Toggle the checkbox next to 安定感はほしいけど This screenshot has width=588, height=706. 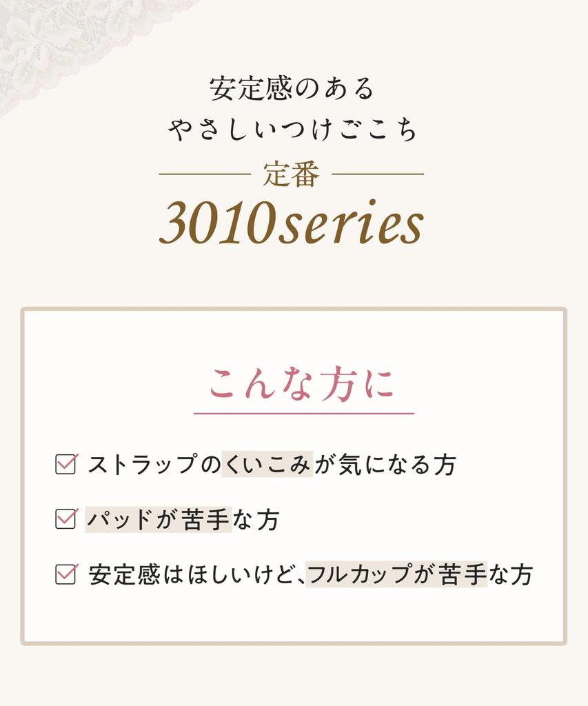pyautogui.click(x=65, y=574)
